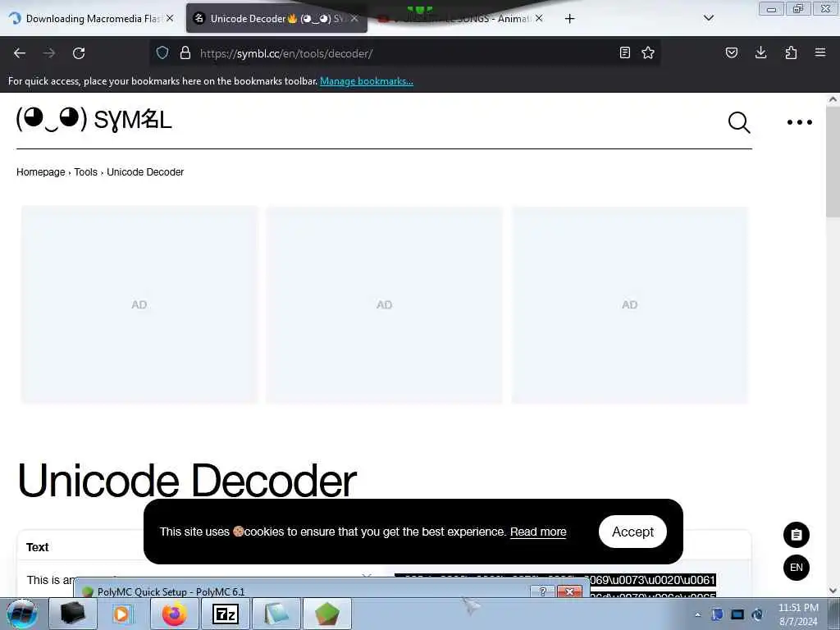The image size is (840, 630).
Task: Click the URL address field
Action: click(x=404, y=53)
